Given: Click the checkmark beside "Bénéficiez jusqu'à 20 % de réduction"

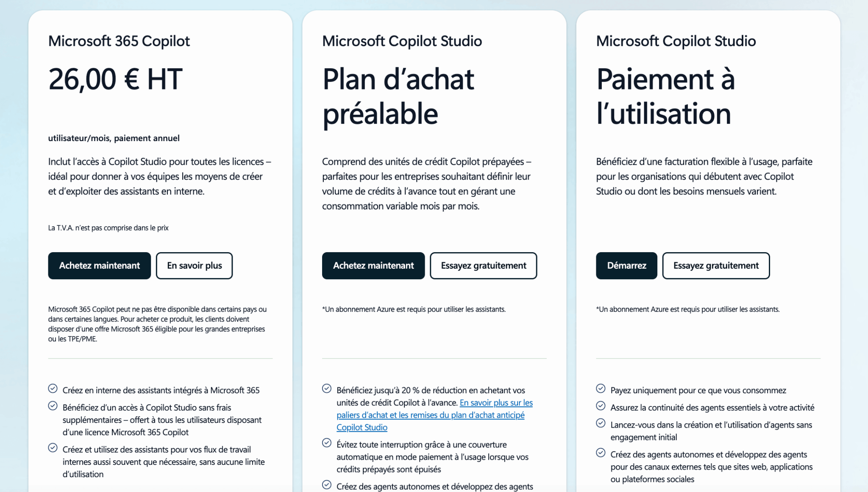Looking at the screenshot, I should click(x=326, y=388).
